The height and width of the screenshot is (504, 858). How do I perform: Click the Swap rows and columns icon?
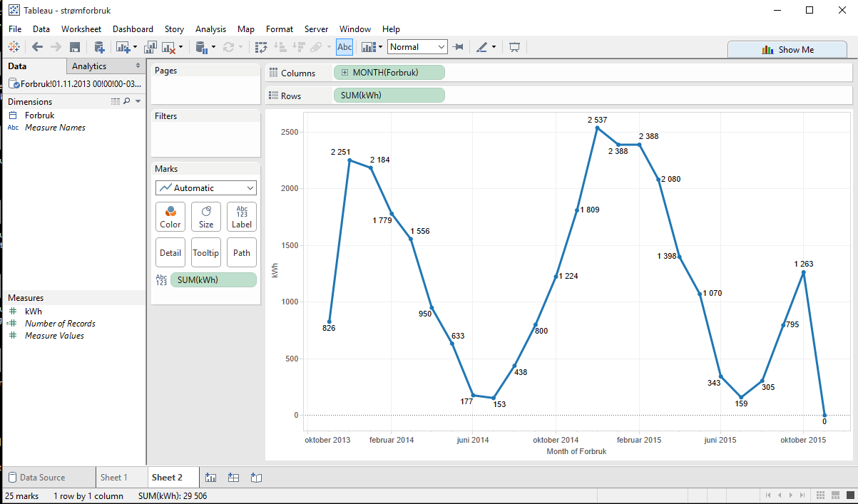[x=261, y=47]
